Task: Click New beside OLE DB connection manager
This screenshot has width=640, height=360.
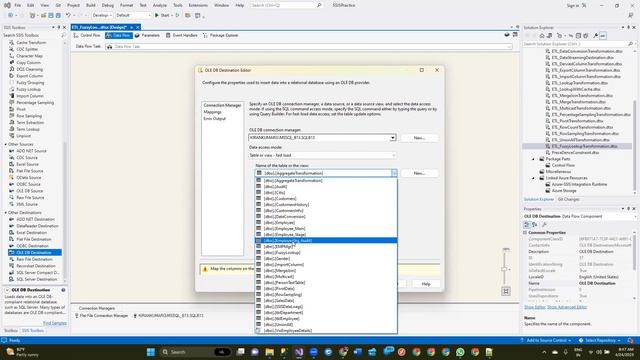Action: click(420, 138)
